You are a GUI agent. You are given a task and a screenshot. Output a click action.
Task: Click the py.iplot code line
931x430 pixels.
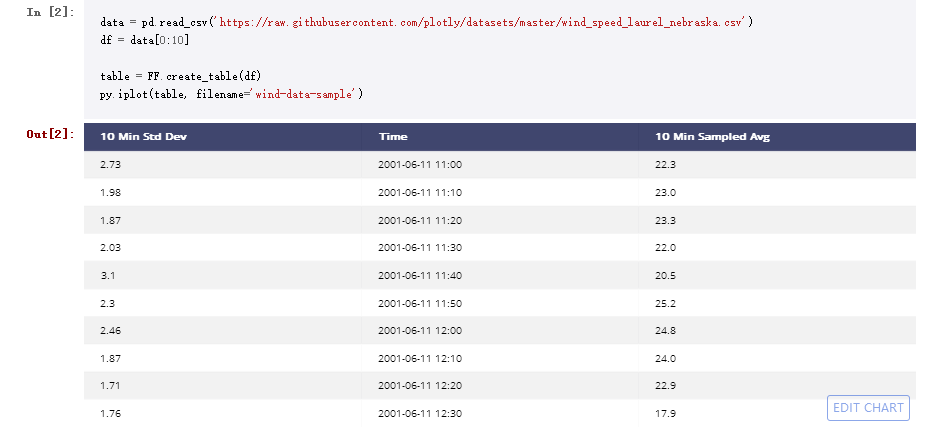coord(231,94)
